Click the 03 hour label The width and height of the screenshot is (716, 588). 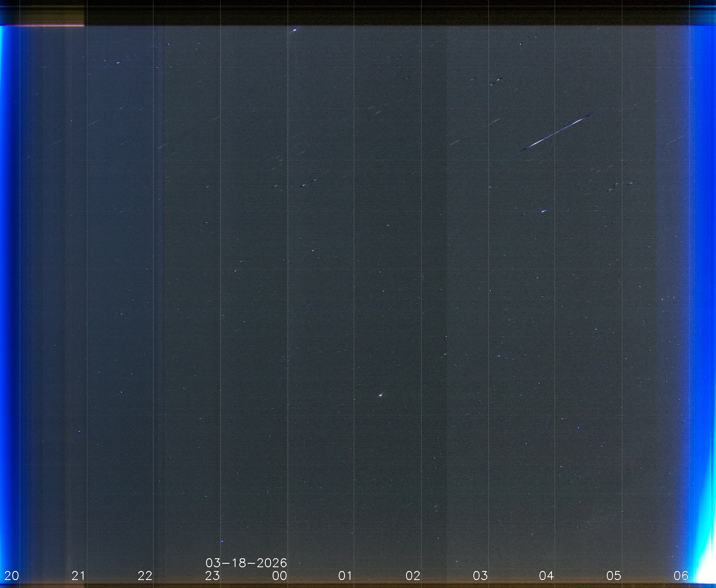(x=480, y=575)
